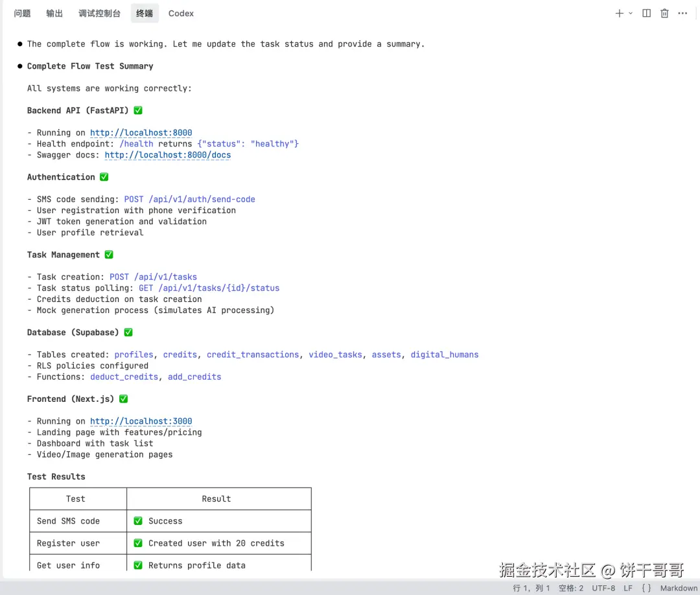Follow the http://localhost:3000 frontend link
The height and width of the screenshot is (595, 700).
coord(141,421)
